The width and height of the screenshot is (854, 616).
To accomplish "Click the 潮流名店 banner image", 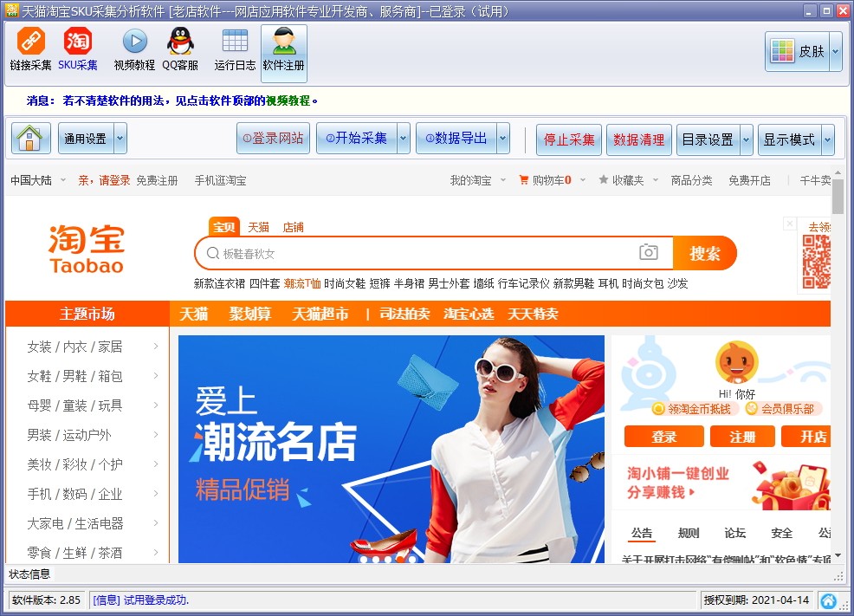I will pos(391,449).
